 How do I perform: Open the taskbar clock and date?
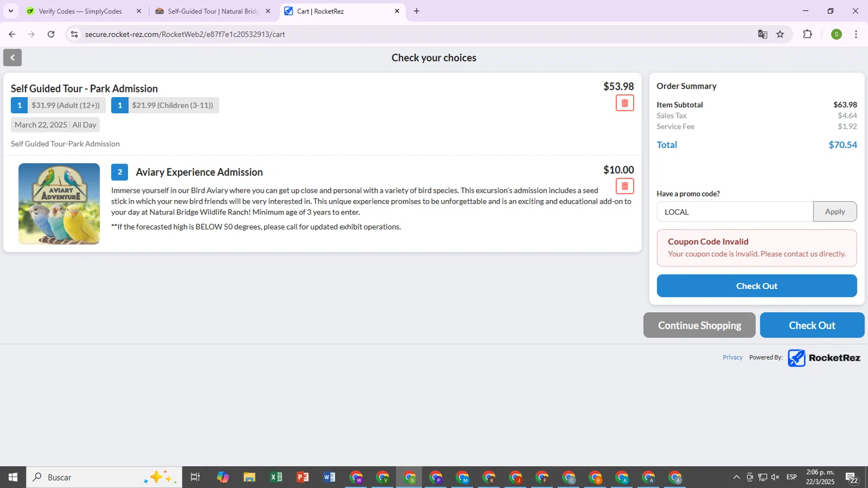(x=821, y=477)
